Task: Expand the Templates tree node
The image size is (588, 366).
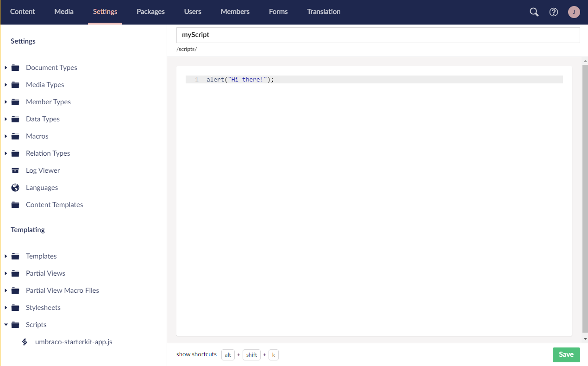Action: [x=6, y=256]
